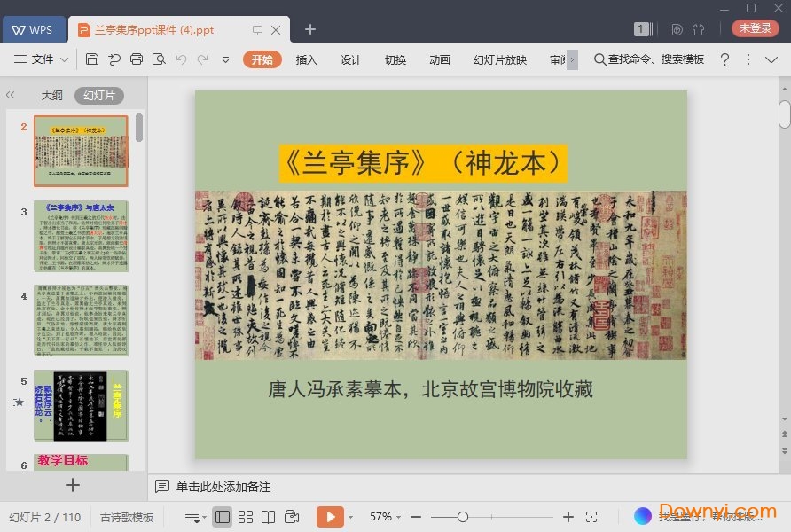
Task: Open the 插入 ribbon tab
Action: (x=306, y=59)
